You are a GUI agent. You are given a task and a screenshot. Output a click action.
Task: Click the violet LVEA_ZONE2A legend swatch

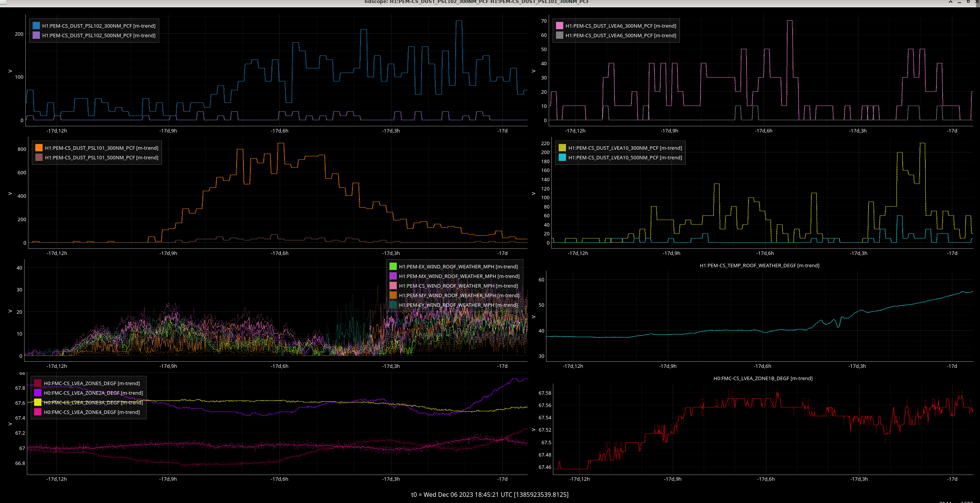tap(38, 393)
